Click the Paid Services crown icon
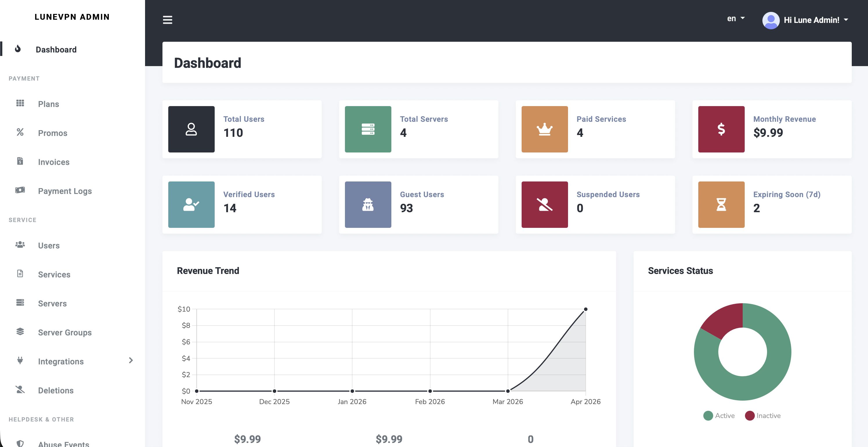Image resolution: width=868 pixels, height=447 pixels. pos(544,129)
